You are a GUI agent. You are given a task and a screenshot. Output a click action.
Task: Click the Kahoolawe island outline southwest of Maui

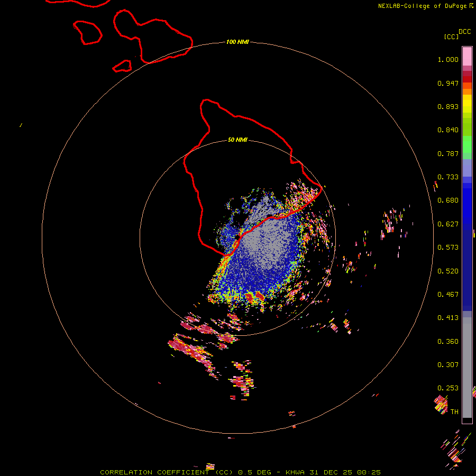tap(122, 66)
